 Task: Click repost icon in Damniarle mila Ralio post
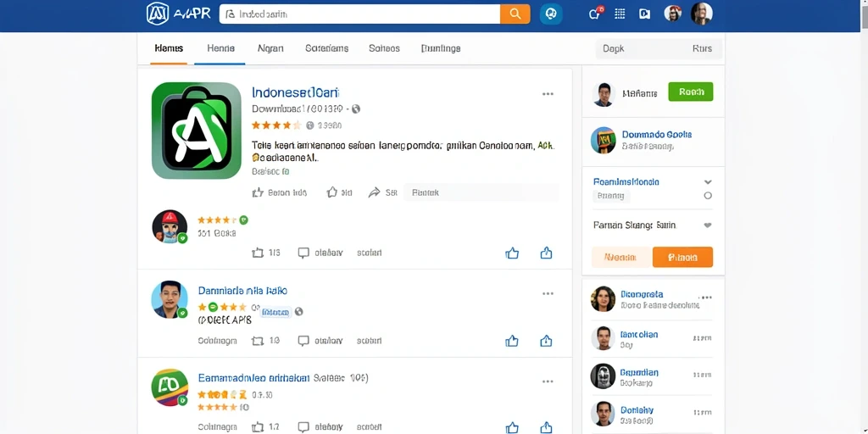[258, 341]
